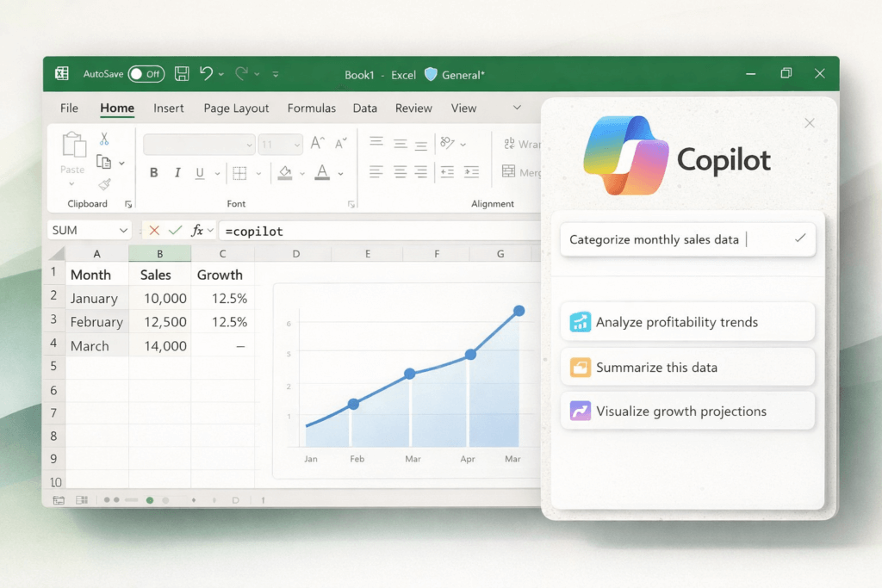
Task: Click the Copy icon in Clipboard group
Action: 103,162
